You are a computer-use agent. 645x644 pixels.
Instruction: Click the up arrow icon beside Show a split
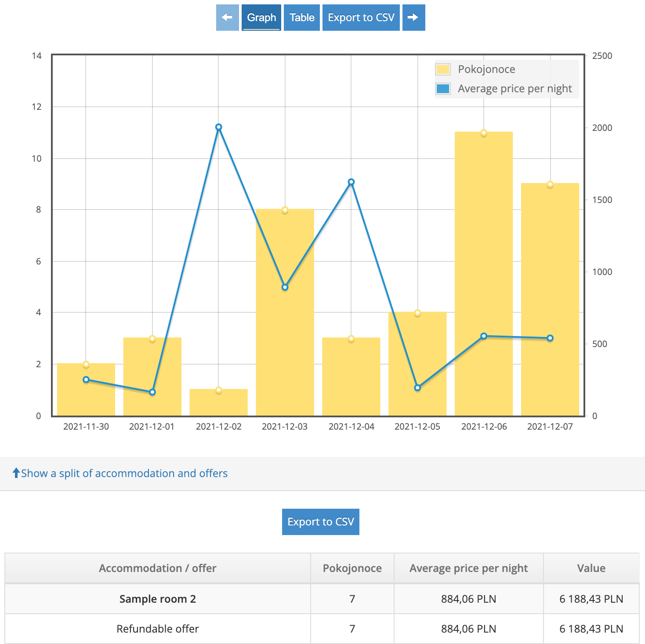pos(16,473)
